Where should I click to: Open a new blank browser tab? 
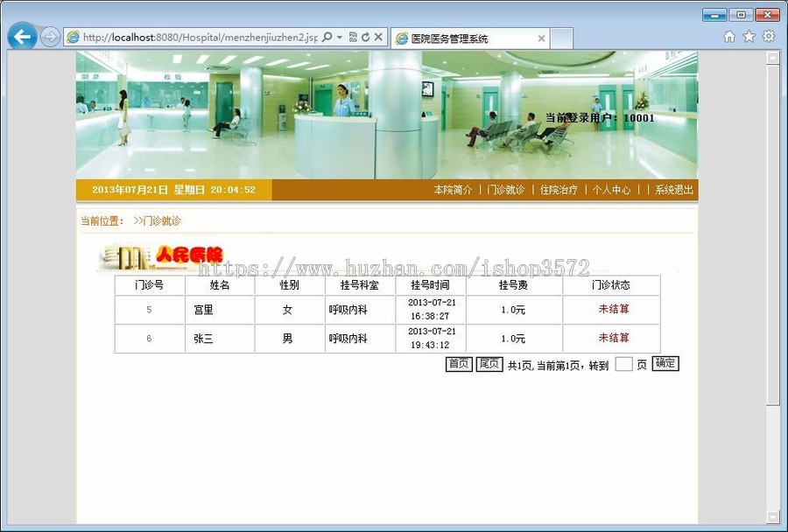pos(562,38)
